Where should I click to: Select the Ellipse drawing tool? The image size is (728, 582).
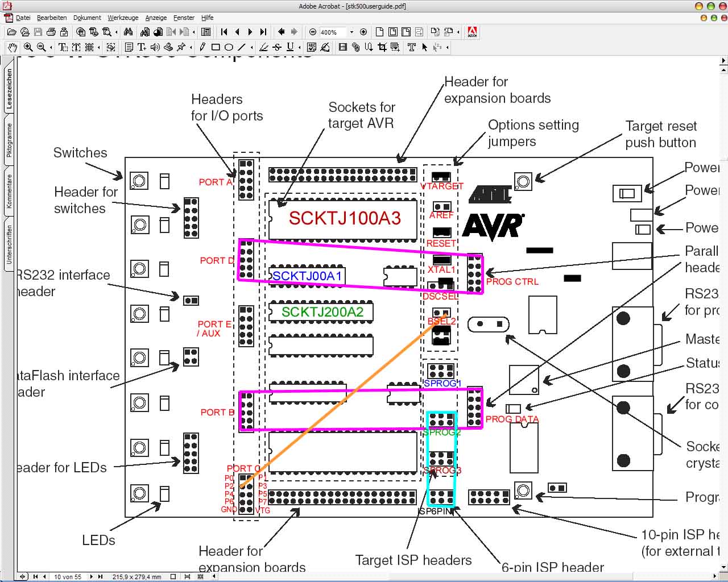click(229, 47)
